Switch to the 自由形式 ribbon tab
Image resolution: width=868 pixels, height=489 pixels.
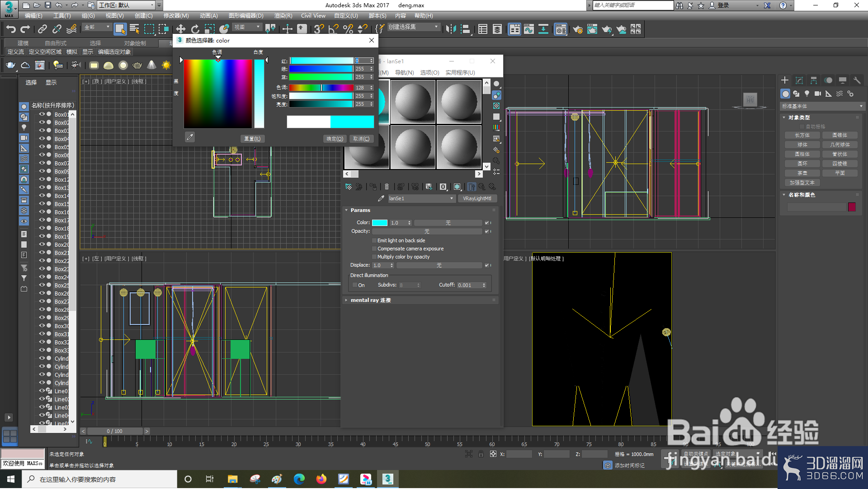(56, 43)
